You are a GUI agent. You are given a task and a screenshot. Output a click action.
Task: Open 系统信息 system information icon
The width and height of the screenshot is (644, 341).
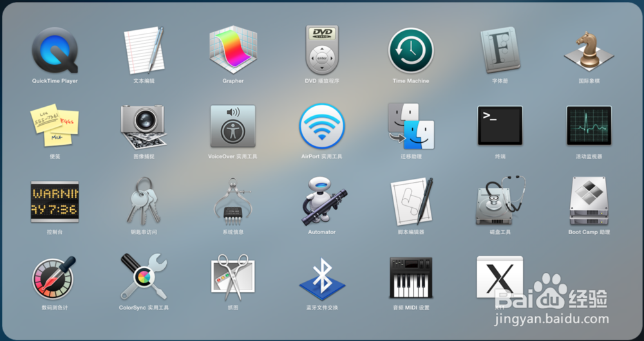coord(232,201)
